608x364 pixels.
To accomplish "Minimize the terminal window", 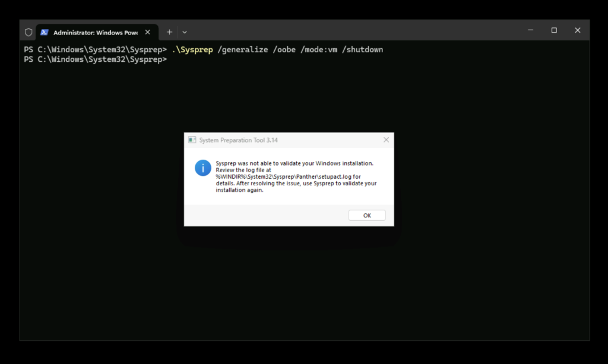I will click(x=530, y=30).
